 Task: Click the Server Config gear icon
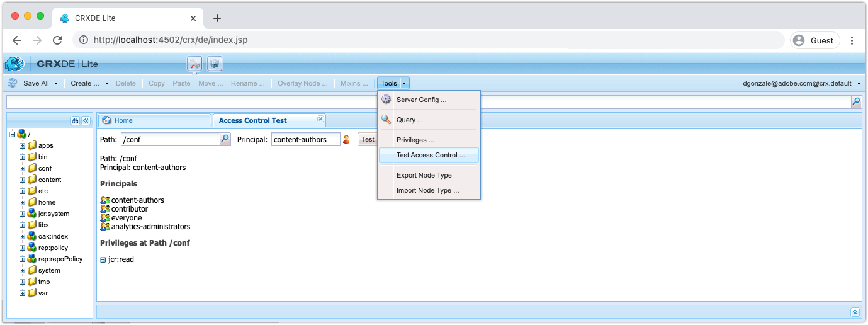[386, 100]
